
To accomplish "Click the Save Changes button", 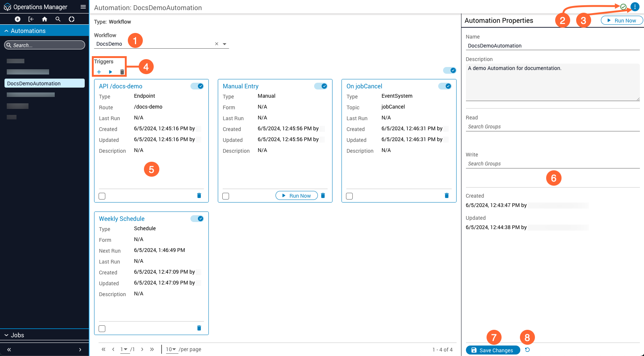I will [x=493, y=350].
